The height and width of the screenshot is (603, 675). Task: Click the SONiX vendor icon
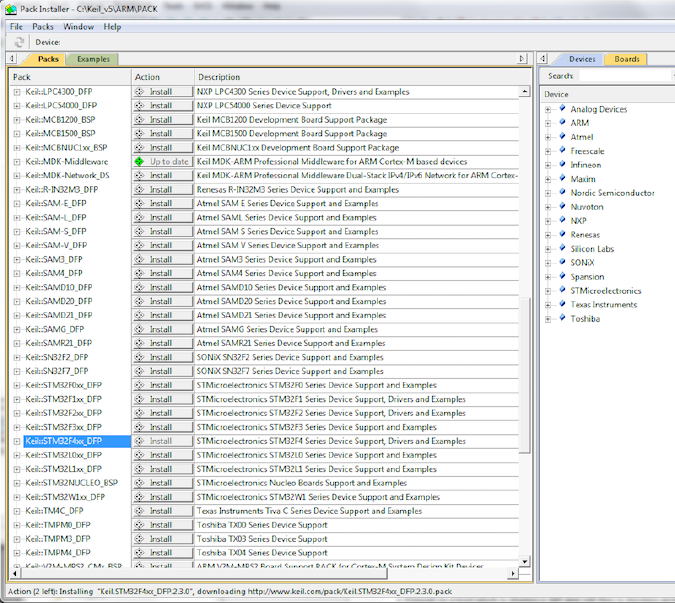562,262
